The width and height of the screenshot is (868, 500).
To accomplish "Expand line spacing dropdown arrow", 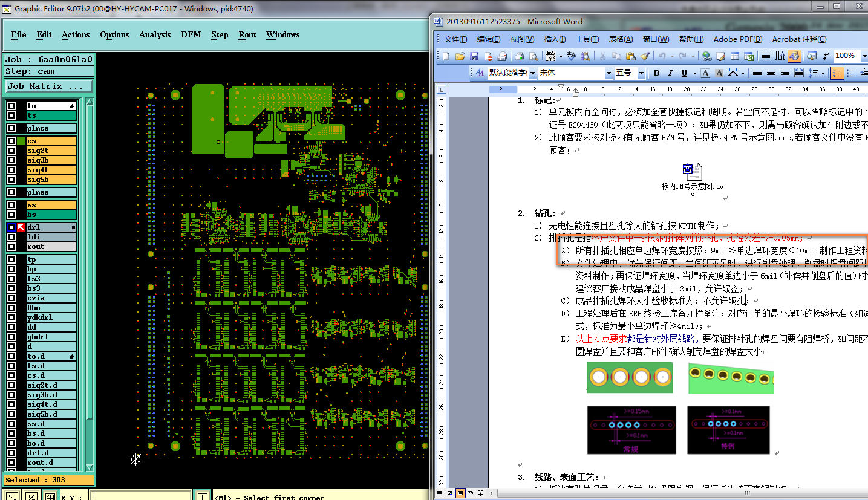I will click(823, 73).
